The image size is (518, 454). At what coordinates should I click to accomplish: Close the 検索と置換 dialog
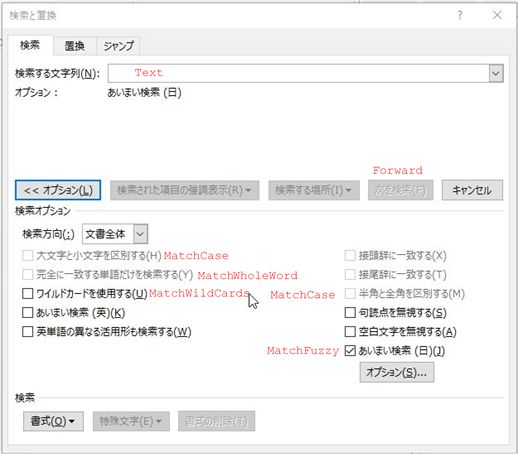pos(497,15)
